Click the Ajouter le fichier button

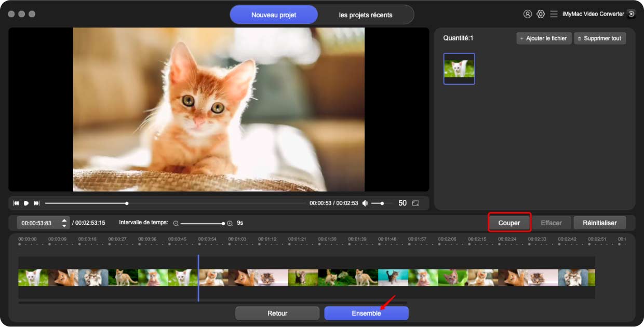tap(544, 38)
